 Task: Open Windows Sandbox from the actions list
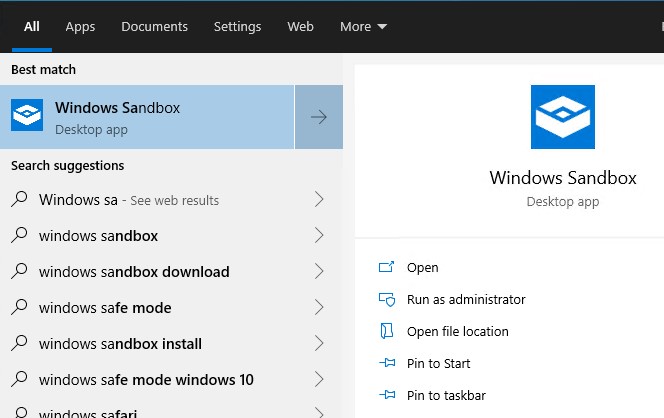click(423, 268)
